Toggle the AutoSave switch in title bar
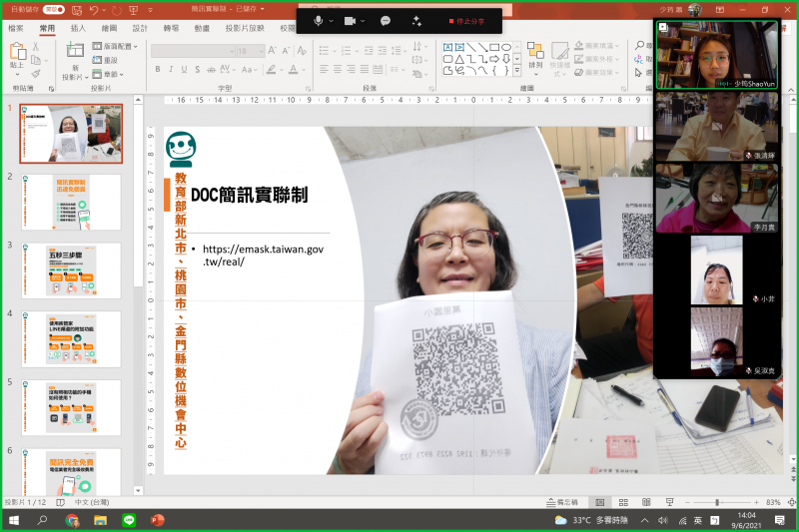Screen dimensions: 799x532 (x=52, y=9)
